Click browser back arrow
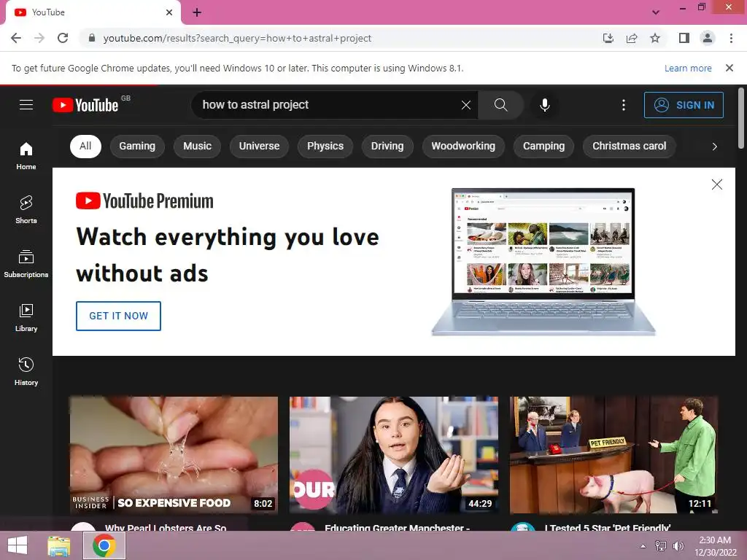This screenshot has width=747, height=560. pos(16,38)
